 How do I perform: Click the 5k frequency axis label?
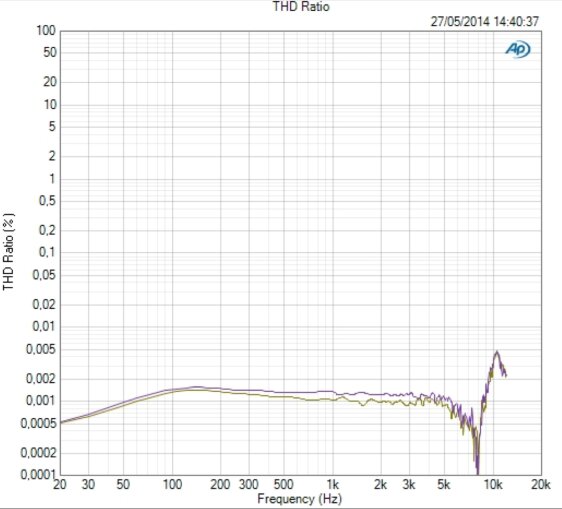(444, 485)
